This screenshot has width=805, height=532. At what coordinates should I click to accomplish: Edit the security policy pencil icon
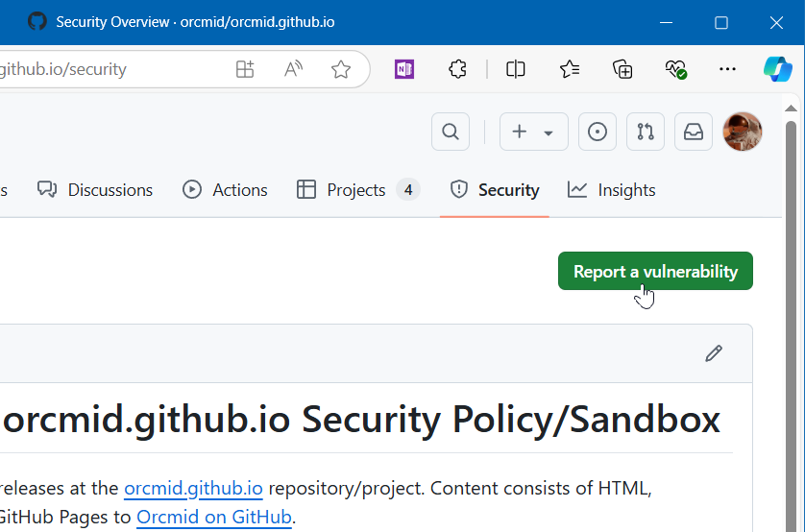click(x=714, y=353)
